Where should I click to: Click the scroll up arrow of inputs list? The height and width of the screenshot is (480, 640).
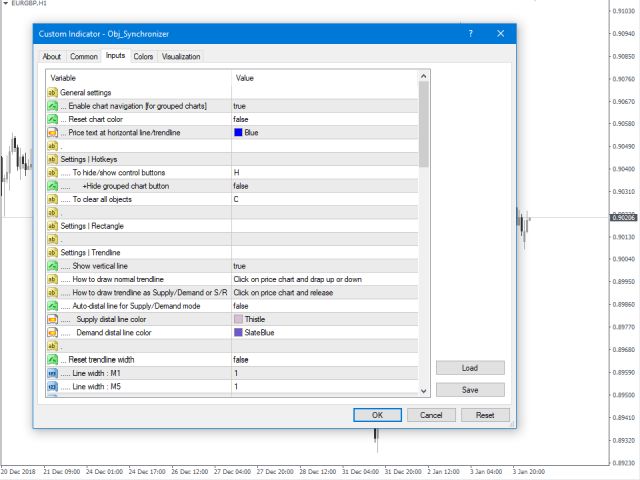[x=423, y=76]
